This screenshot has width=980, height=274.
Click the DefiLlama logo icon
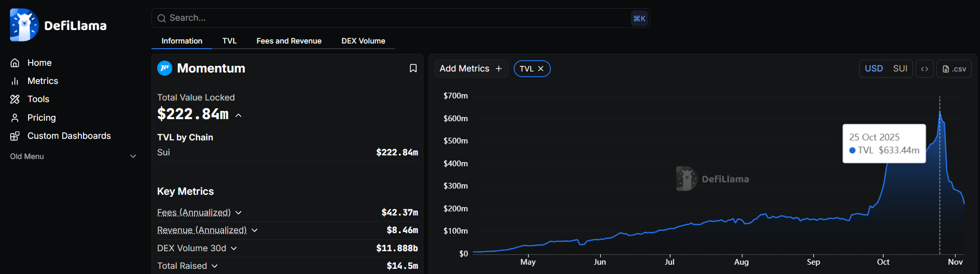(x=24, y=25)
